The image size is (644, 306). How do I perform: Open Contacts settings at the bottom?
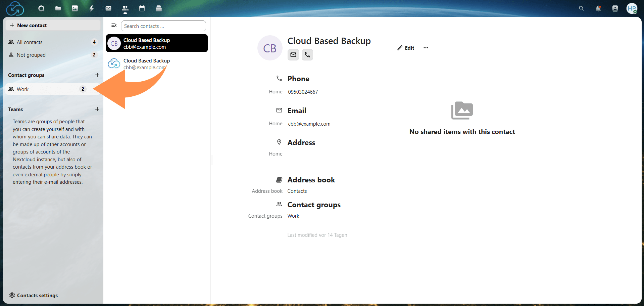(37, 295)
